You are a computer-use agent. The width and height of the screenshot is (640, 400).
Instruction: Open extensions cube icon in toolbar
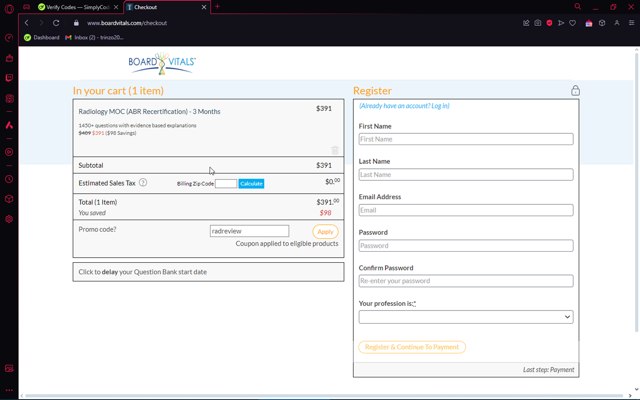point(602,23)
